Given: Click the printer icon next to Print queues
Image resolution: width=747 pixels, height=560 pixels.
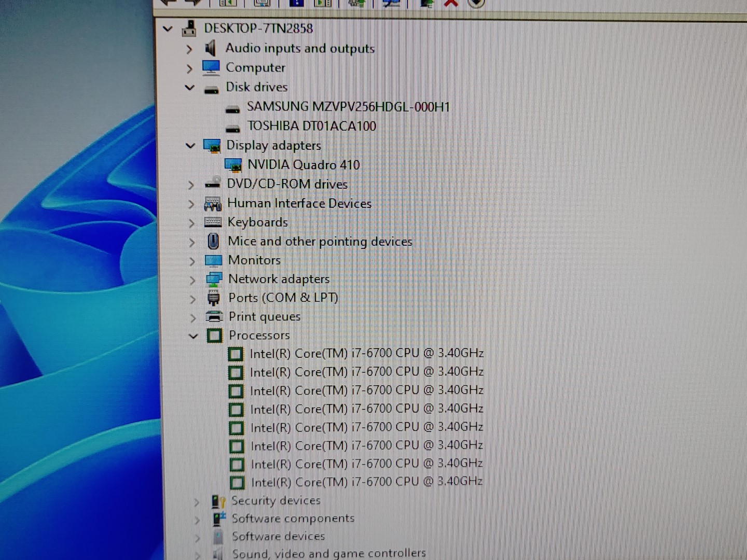Looking at the screenshot, I should [x=214, y=316].
